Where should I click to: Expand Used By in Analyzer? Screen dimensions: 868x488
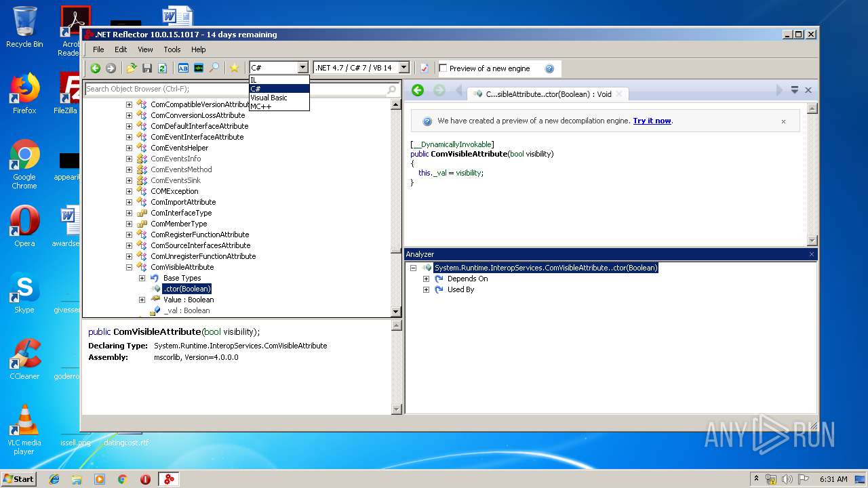pos(426,289)
